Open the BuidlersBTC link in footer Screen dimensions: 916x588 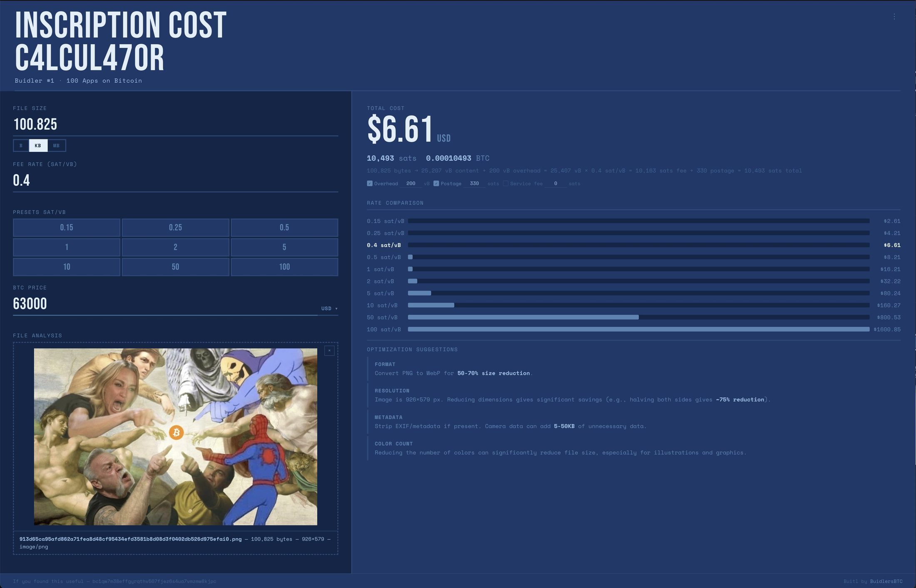886,581
